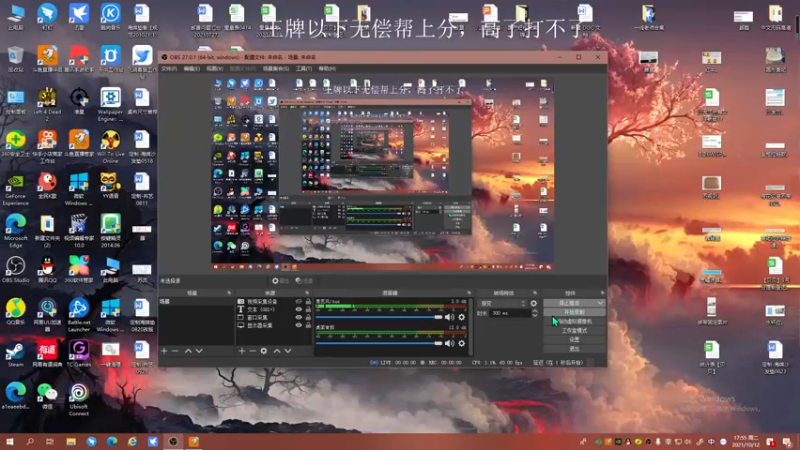Add a new source with plus icon
This screenshot has height=450, width=800.
tap(242, 351)
